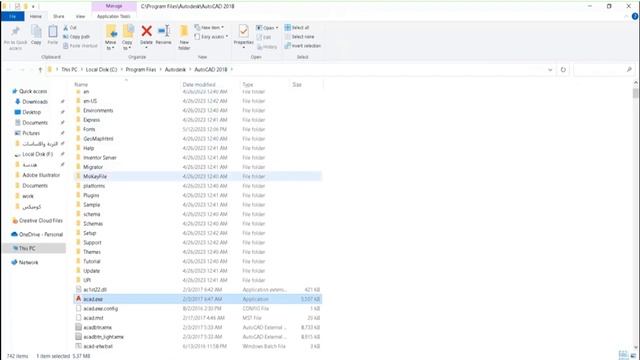
Task: Open Adobe Illustrator folder in sidebar
Action: click(x=38, y=175)
